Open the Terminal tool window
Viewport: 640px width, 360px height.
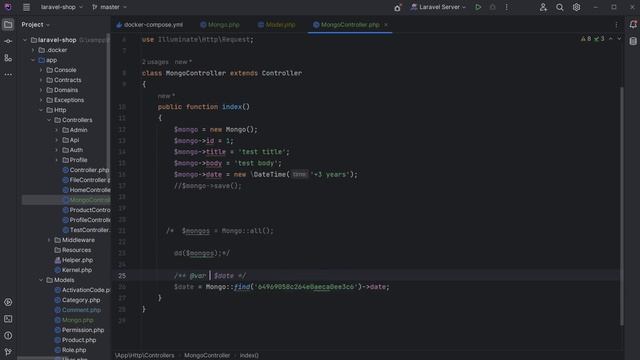tap(8, 319)
